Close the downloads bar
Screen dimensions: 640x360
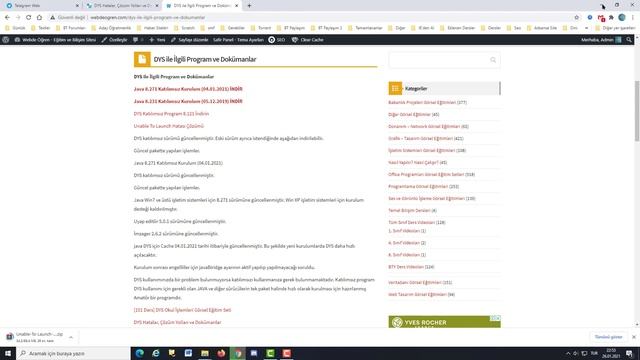pos(633,337)
